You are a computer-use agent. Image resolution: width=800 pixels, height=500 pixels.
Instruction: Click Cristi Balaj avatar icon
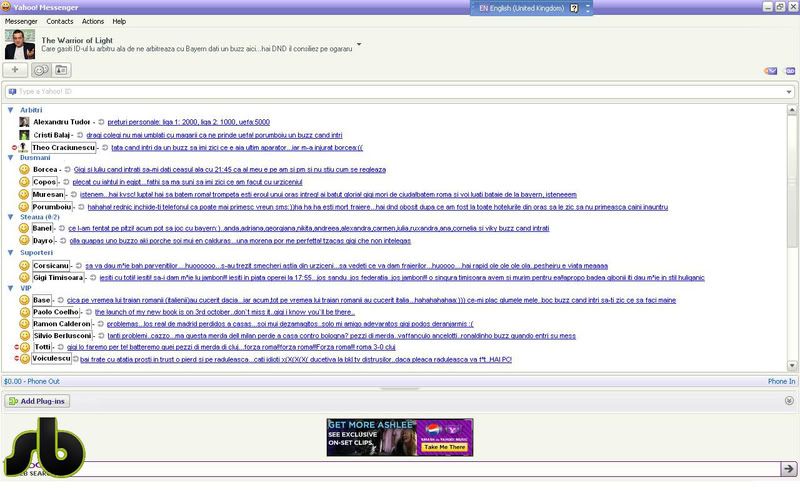pyautogui.click(x=24, y=135)
